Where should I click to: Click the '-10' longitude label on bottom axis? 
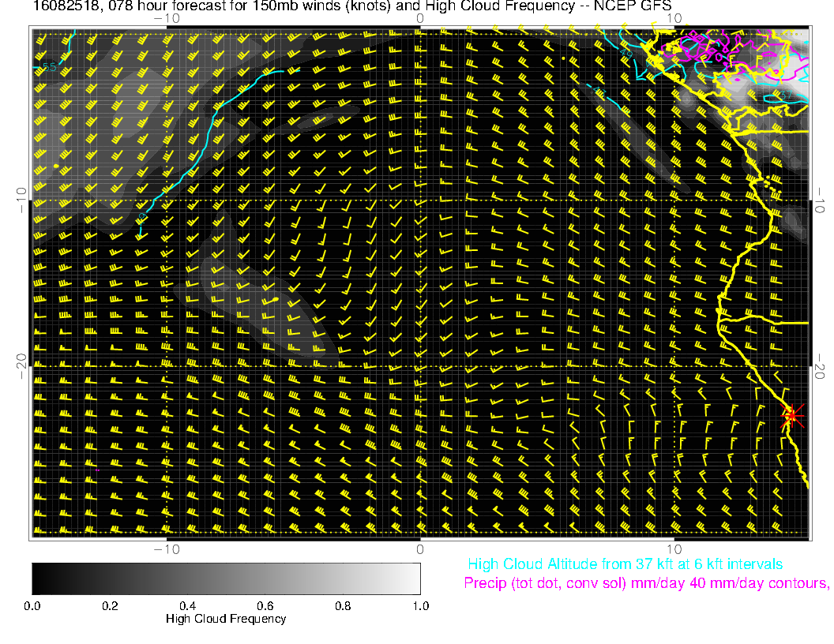tap(167, 549)
